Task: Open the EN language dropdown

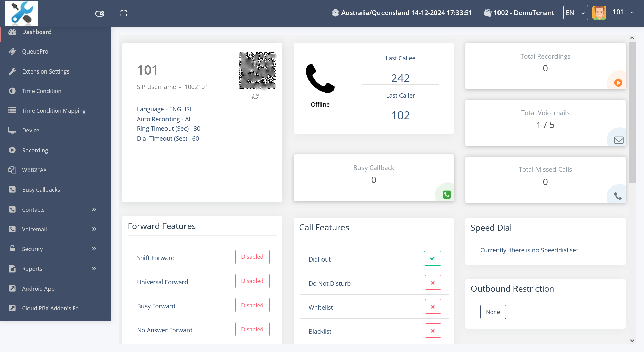Action: click(575, 13)
